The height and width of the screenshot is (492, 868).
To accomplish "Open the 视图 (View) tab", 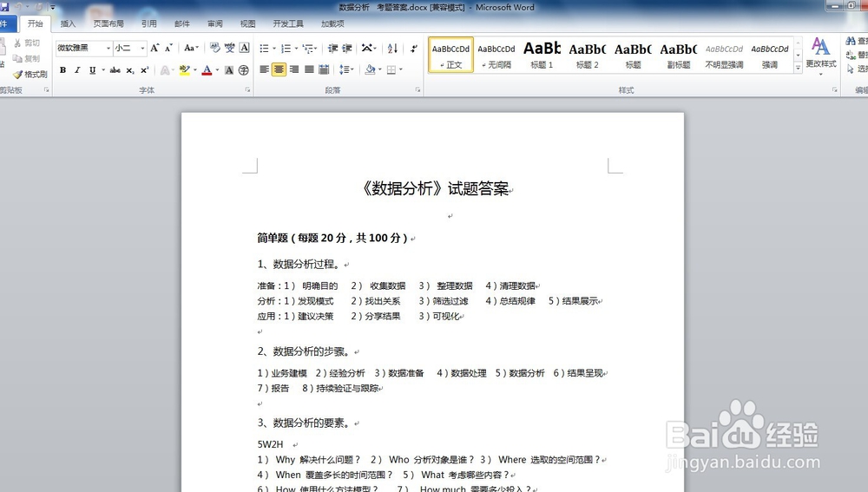I will coord(247,23).
